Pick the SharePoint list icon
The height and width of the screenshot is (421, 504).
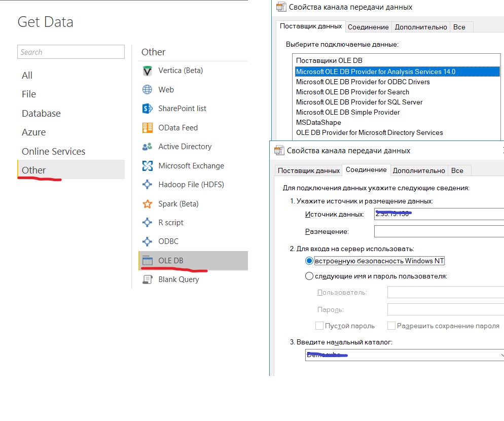tap(147, 109)
